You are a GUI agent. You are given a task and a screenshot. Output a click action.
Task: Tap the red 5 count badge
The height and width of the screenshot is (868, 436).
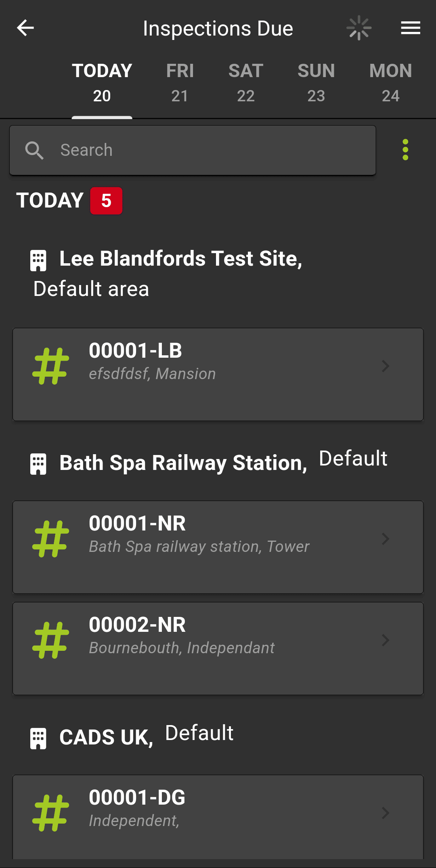(x=106, y=201)
